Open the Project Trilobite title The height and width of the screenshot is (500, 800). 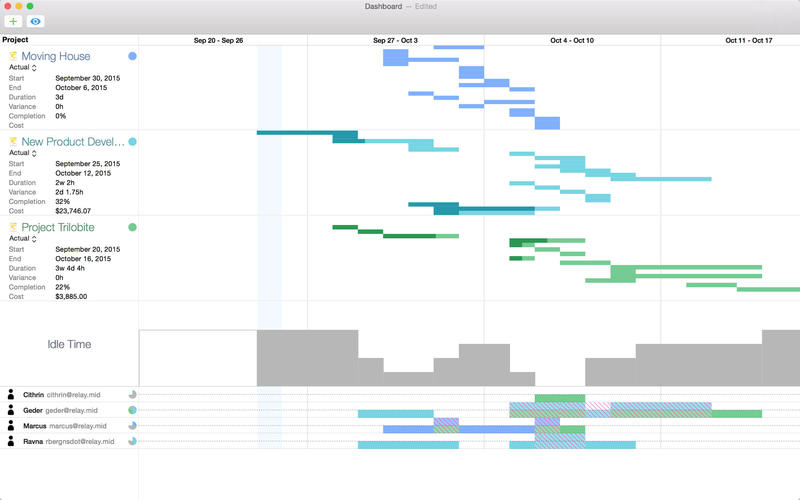[x=58, y=227]
